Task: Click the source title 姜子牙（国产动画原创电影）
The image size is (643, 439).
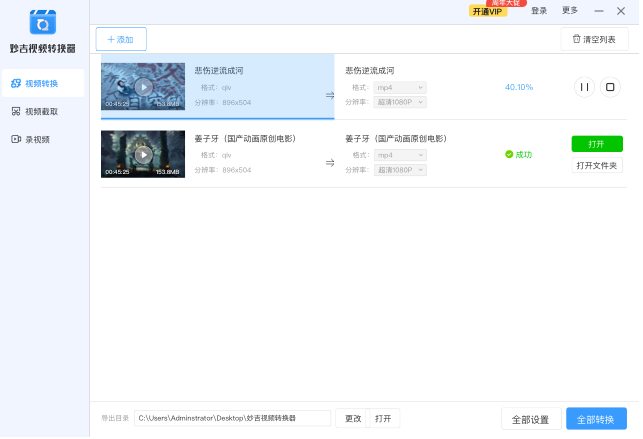Action: 246,139
